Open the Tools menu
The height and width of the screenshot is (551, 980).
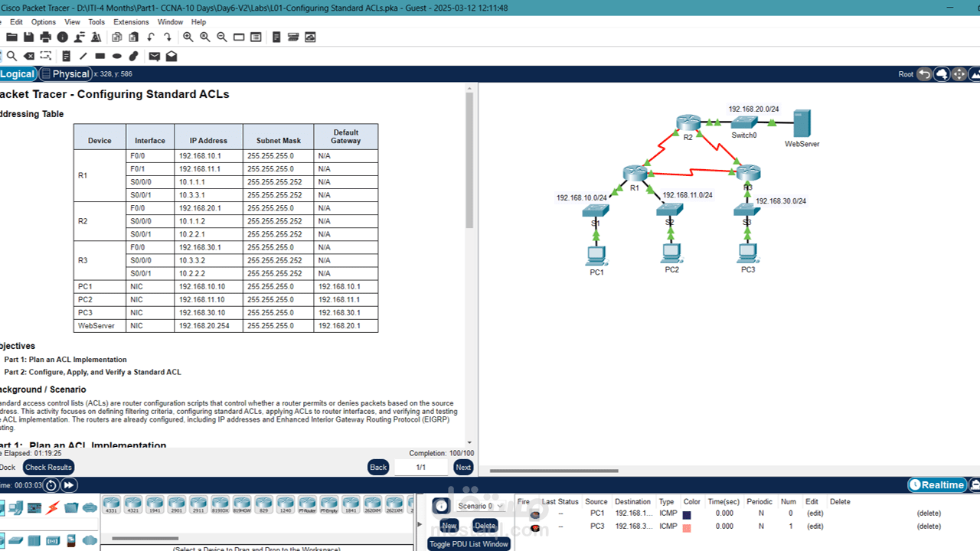(96, 22)
